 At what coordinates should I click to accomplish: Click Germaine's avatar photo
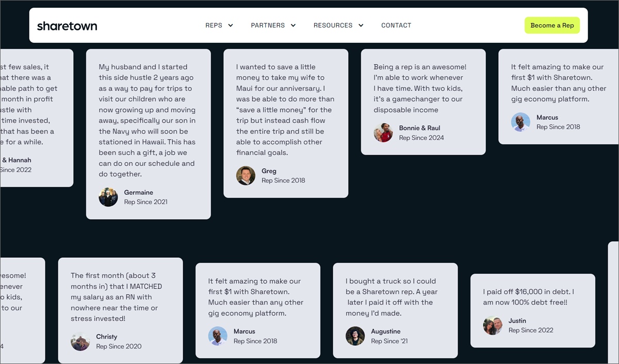coord(108,197)
